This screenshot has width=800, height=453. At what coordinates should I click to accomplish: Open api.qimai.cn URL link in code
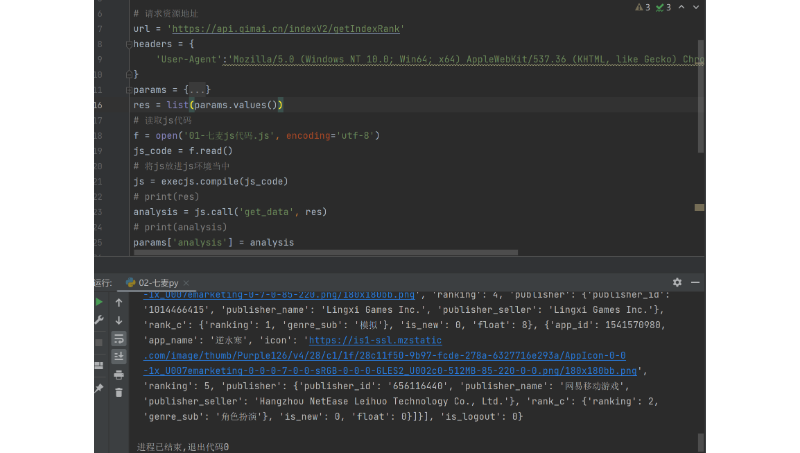coord(286,29)
